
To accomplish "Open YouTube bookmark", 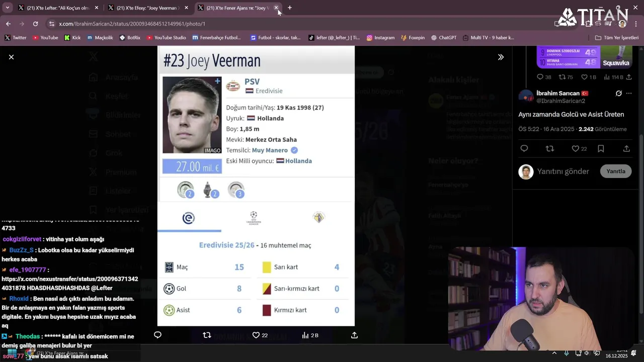I will (45, 38).
